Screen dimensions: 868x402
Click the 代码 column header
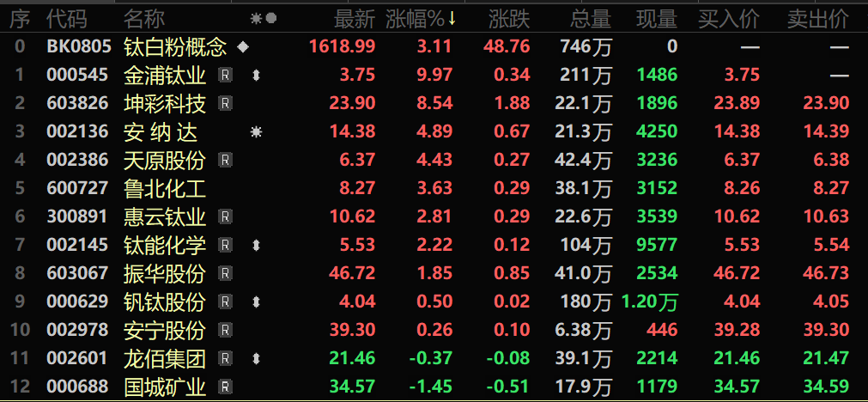tap(67, 19)
